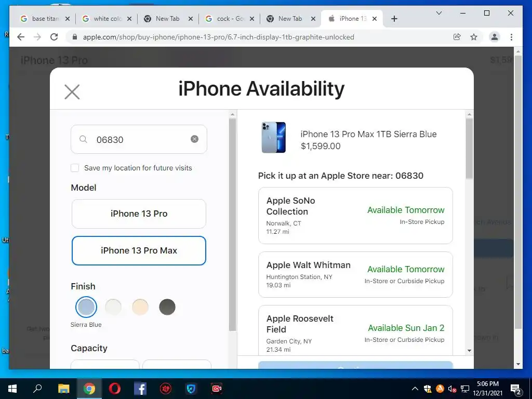The height and width of the screenshot is (399, 532).
Task: Close the iPhone Availability dialog
Action: pos(72,91)
